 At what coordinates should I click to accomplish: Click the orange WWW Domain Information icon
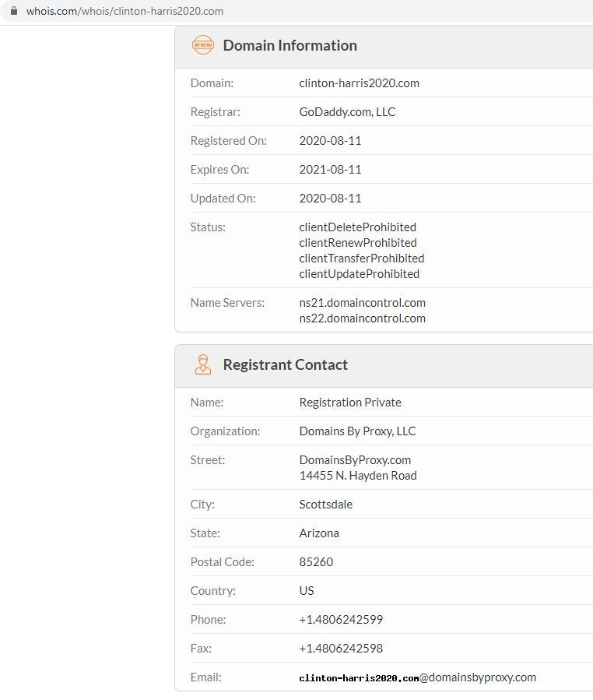(x=203, y=45)
